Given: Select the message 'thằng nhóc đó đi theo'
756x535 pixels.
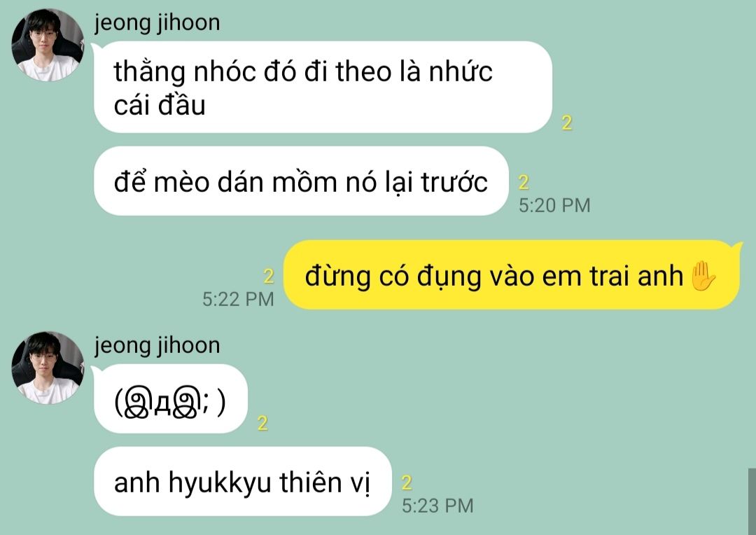Looking at the screenshot, I should (323, 88).
